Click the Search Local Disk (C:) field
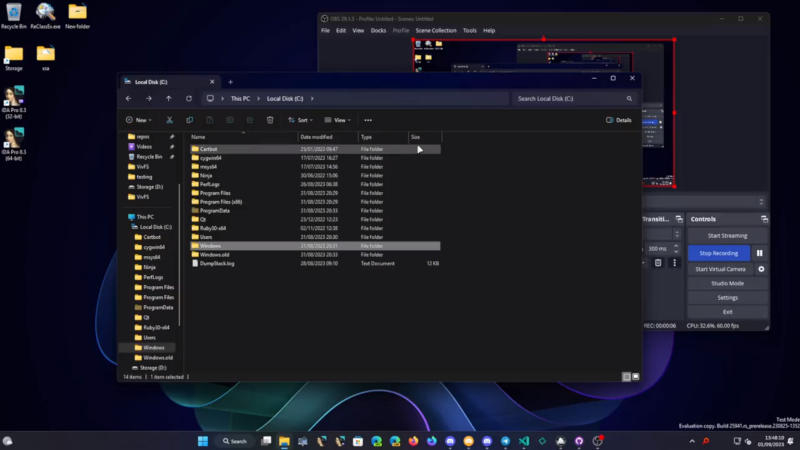Screen dimensions: 800x450 570,99
